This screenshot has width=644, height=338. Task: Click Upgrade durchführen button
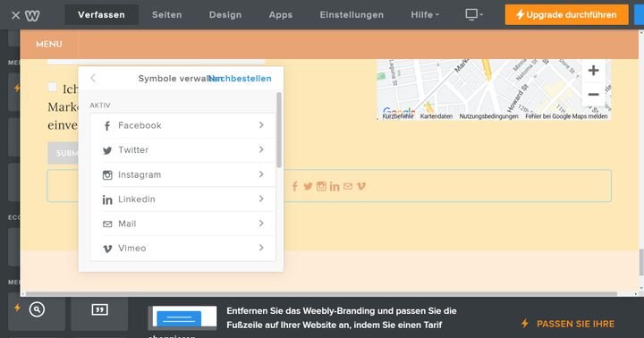click(567, 15)
